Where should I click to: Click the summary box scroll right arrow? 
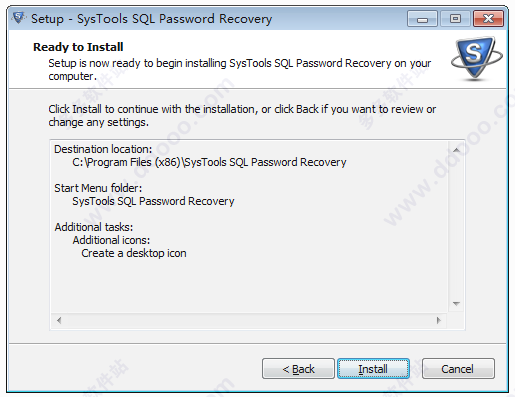438,320
